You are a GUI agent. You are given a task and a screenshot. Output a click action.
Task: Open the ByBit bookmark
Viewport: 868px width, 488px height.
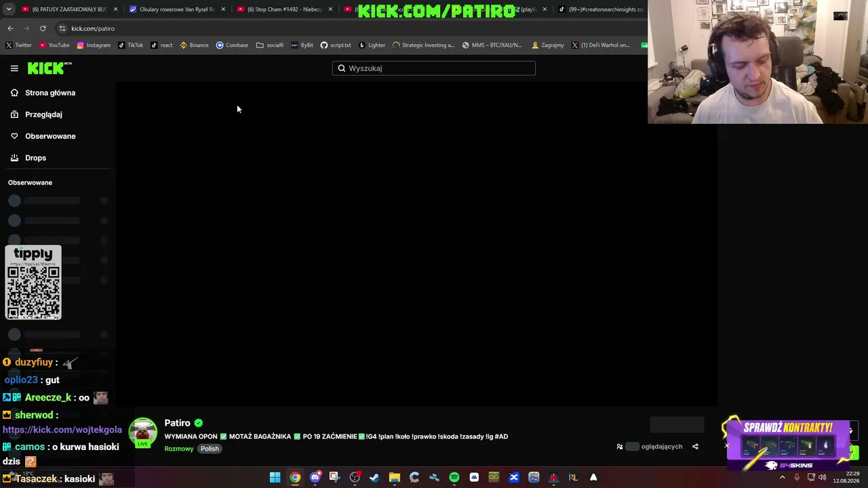302,45
